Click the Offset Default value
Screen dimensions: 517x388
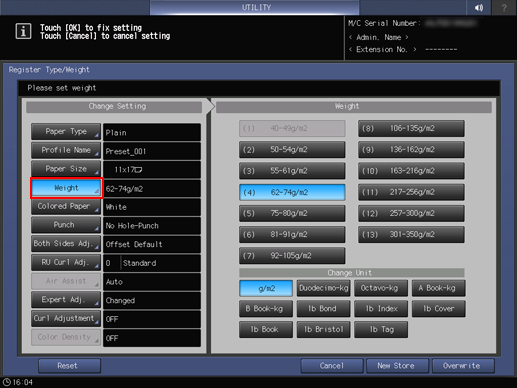(x=152, y=244)
